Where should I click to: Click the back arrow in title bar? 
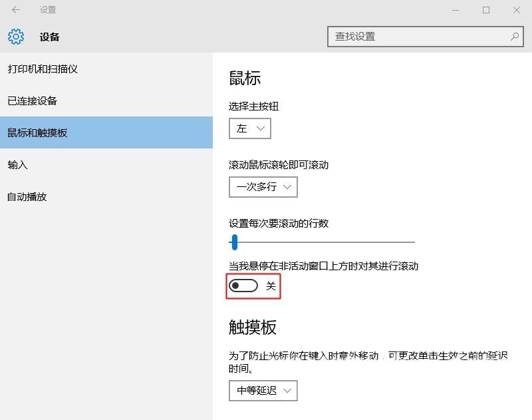pyautogui.click(x=16, y=10)
